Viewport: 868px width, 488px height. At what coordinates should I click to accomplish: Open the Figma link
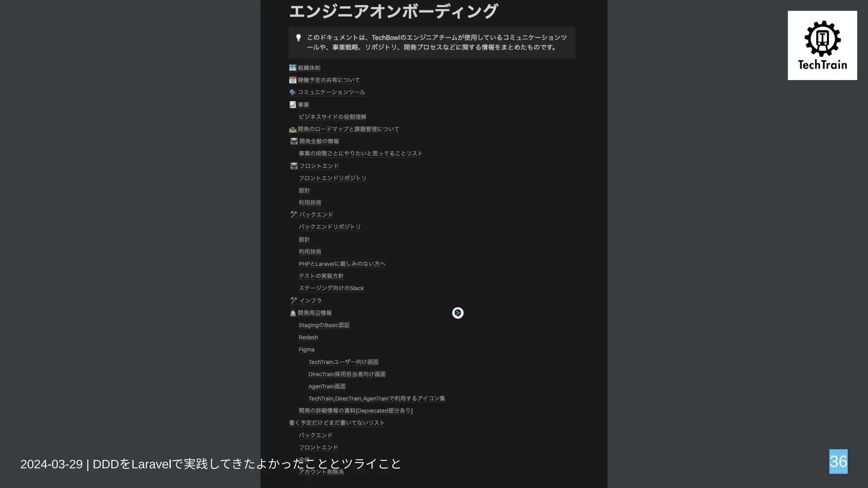(x=306, y=349)
